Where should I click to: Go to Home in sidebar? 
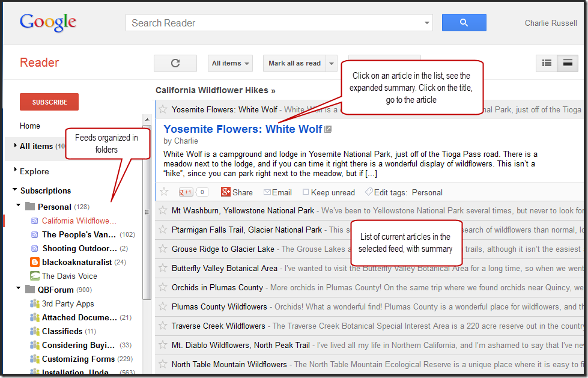[x=30, y=126]
